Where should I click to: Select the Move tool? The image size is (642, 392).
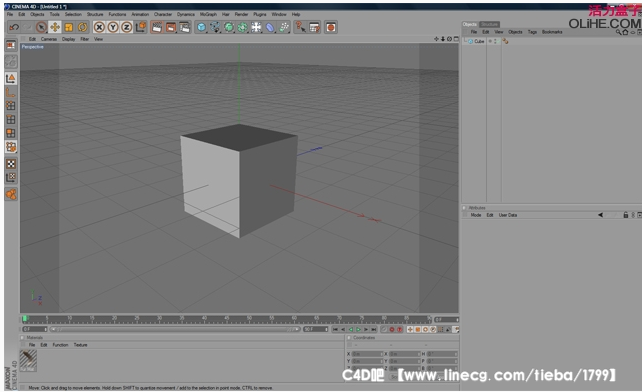click(54, 27)
